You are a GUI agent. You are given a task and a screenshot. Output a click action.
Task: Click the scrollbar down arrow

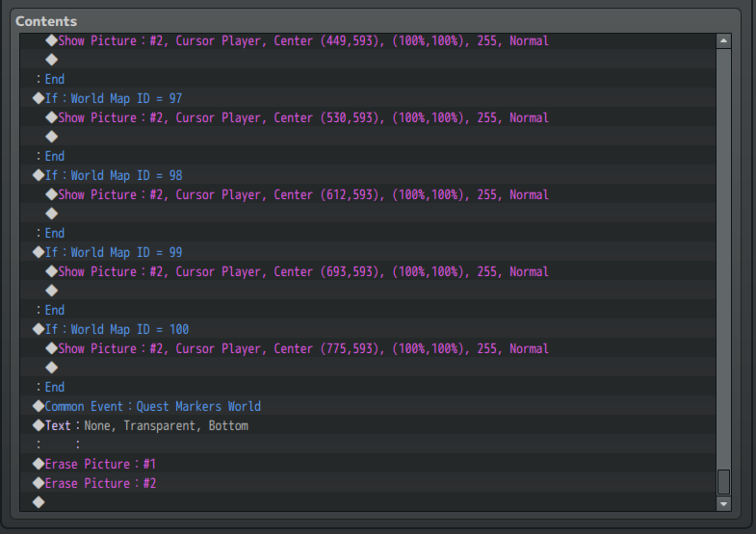(x=724, y=503)
